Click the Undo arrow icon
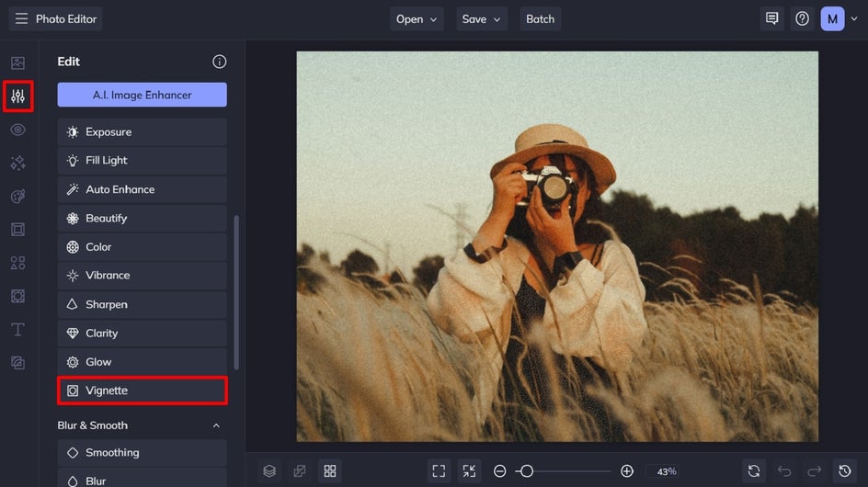The height and width of the screenshot is (487, 868). [x=784, y=471]
